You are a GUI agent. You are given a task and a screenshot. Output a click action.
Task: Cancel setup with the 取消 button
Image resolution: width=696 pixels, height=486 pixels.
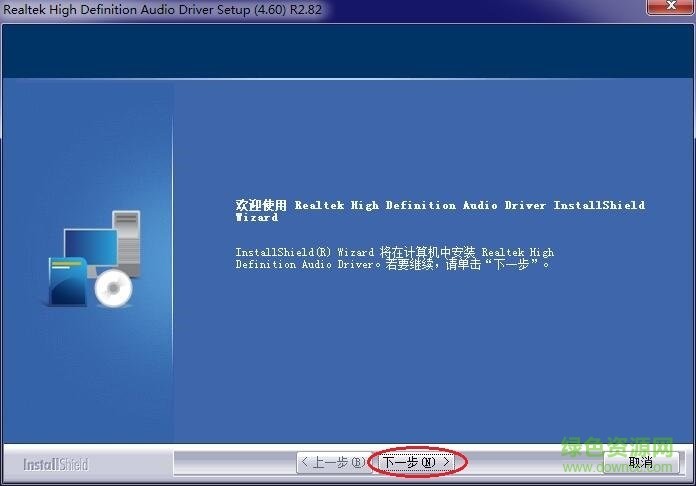[641, 463]
